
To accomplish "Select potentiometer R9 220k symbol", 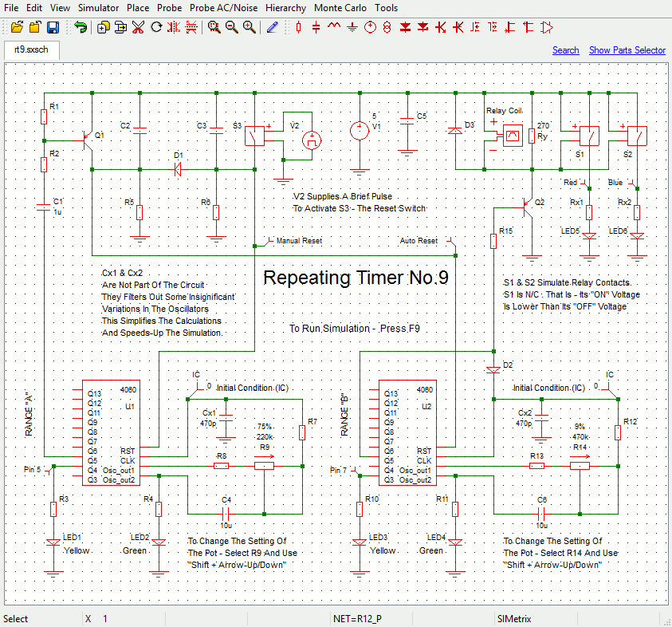I will coord(264,466).
